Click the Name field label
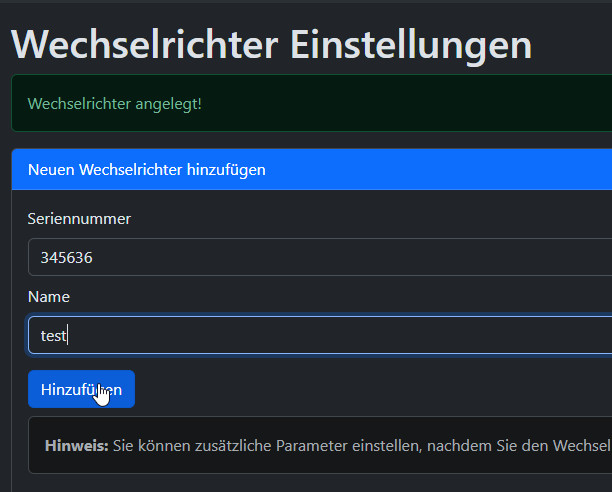Viewport: 612px width, 492px height. [x=49, y=296]
